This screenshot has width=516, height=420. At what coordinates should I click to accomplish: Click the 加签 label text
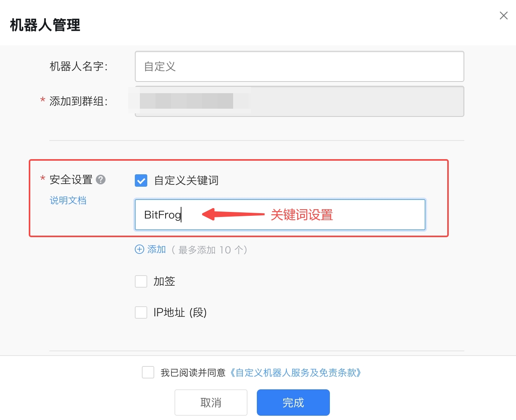point(164,281)
